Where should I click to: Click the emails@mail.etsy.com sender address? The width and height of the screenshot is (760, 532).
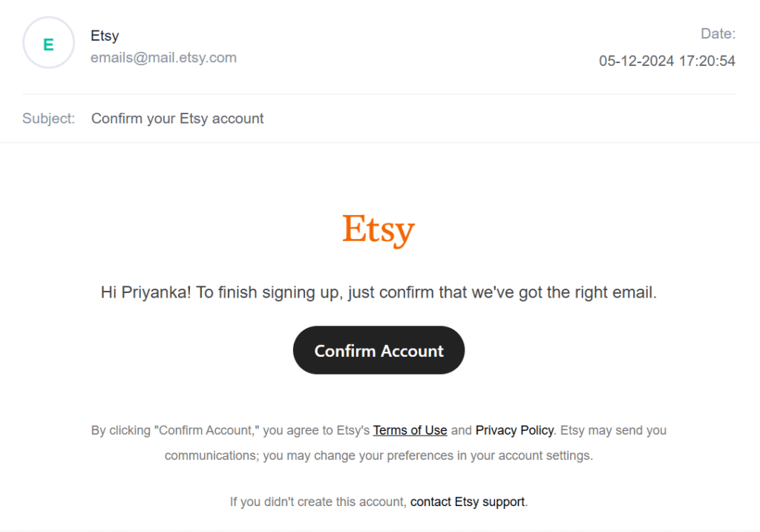point(163,58)
